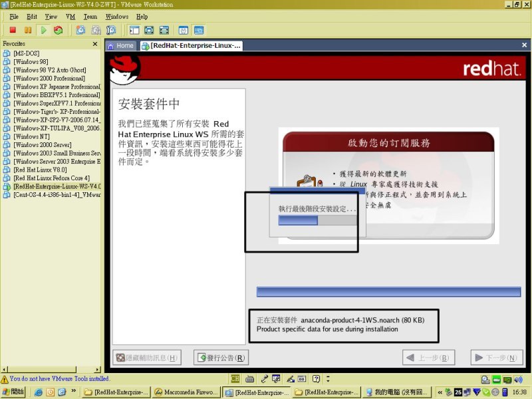
Task: Click the VMware Tools warning icon
Action: 5,379
